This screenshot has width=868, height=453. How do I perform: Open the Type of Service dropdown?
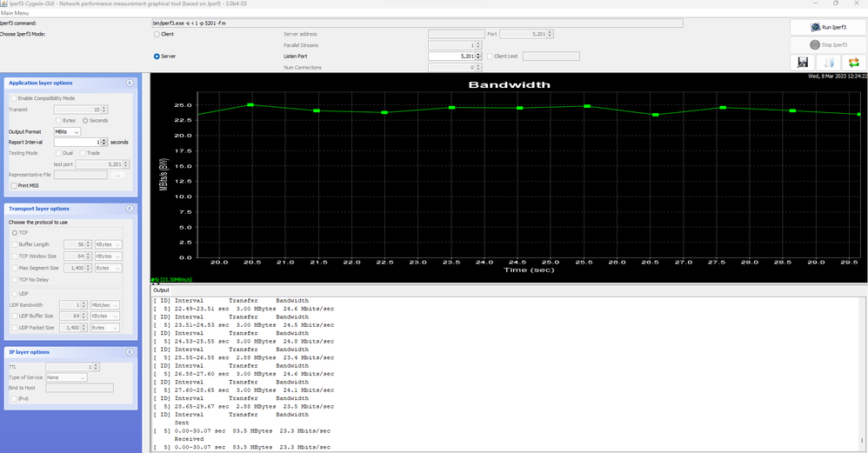point(67,377)
